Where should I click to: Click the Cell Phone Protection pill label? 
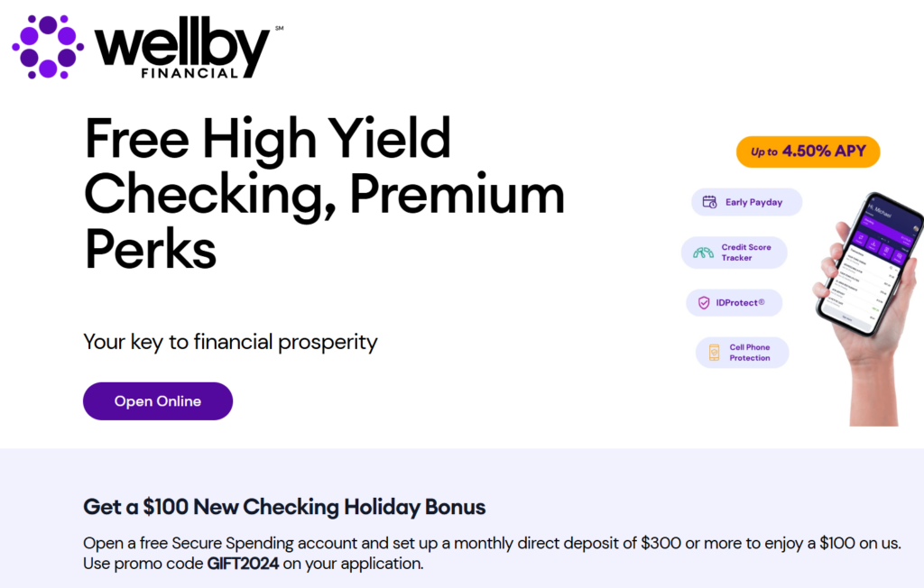click(x=750, y=353)
